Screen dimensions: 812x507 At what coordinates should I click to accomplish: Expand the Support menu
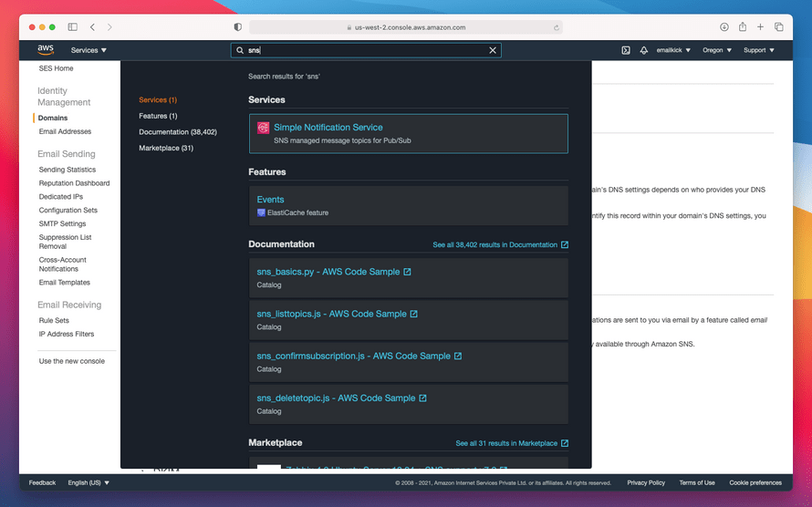[759, 50]
